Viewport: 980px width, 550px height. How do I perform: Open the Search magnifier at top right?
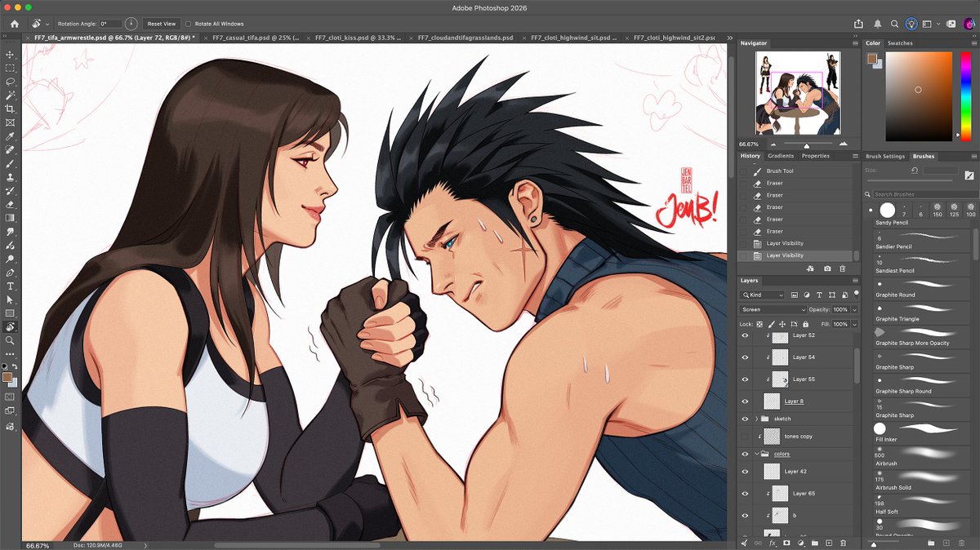tap(895, 24)
